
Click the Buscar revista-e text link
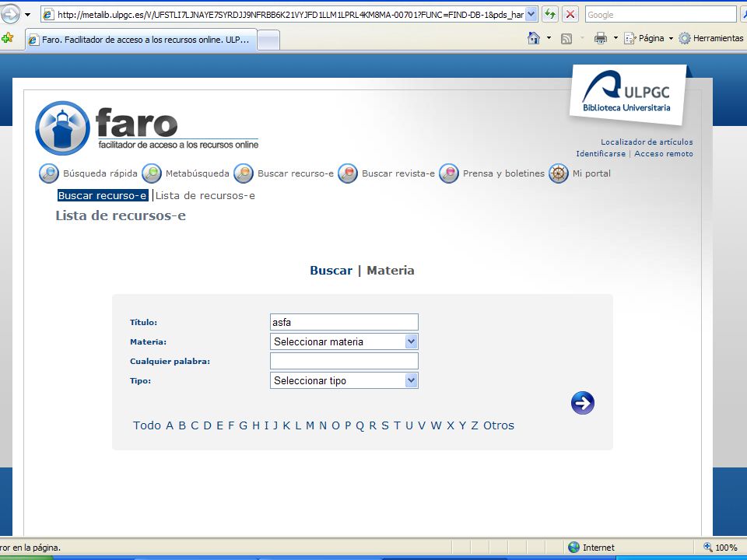[398, 173]
